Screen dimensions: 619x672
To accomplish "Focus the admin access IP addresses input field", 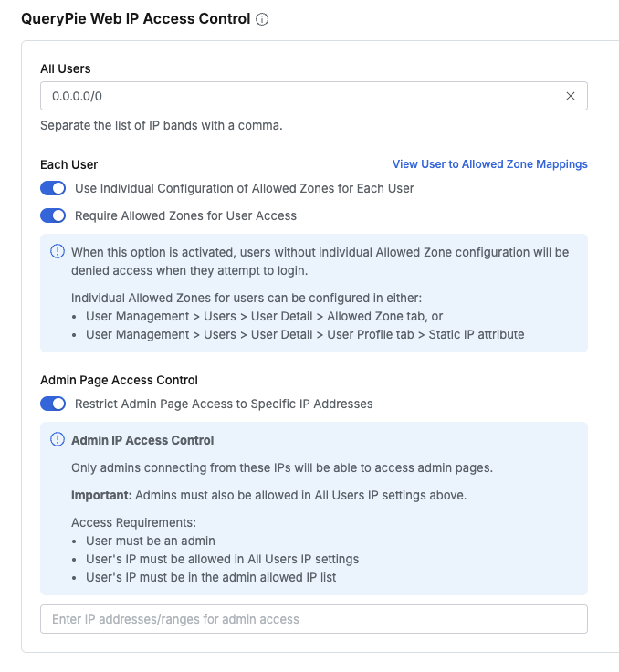I will click(x=313, y=619).
